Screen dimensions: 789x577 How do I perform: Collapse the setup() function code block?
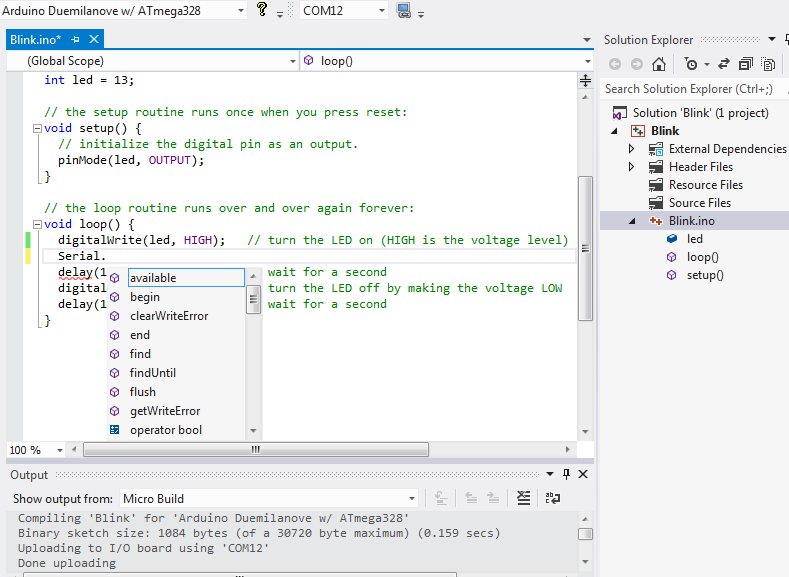[x=37, y=128]
